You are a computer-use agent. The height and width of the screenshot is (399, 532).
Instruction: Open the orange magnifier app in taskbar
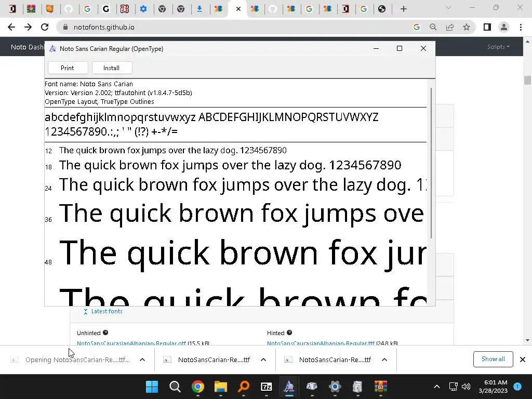pos(244,387)
